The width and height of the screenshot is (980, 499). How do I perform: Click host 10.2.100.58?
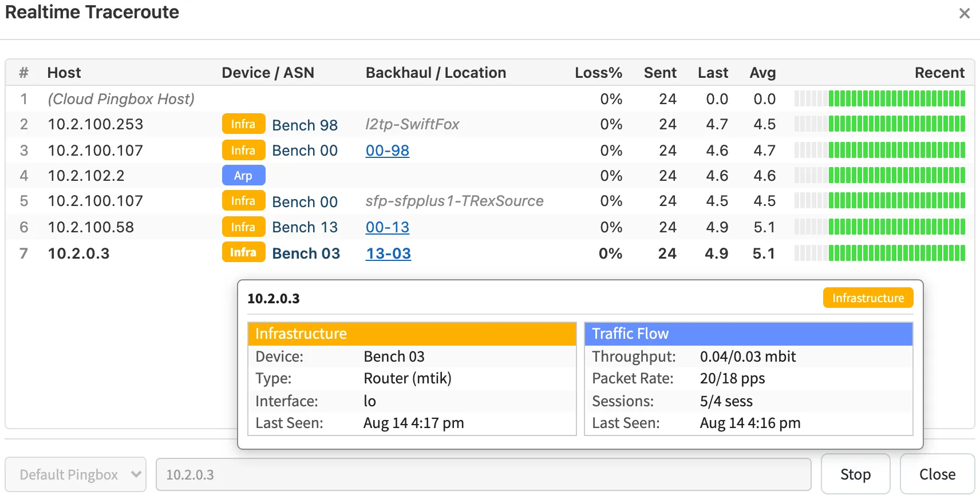tap(91, 227)
